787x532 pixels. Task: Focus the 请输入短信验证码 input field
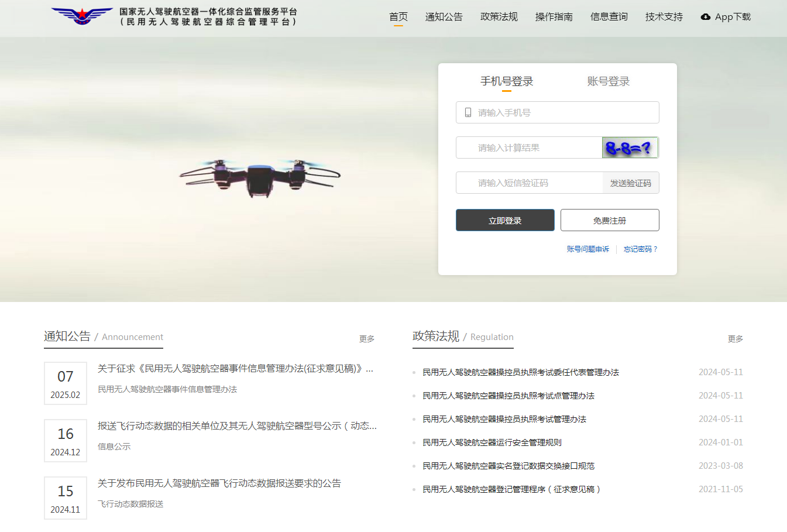pyautogui.click(x=529, y=183)
